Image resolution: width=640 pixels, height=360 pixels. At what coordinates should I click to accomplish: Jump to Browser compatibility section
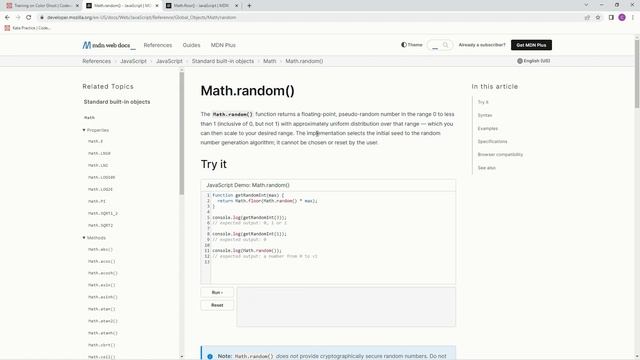[x=500, y=154]
